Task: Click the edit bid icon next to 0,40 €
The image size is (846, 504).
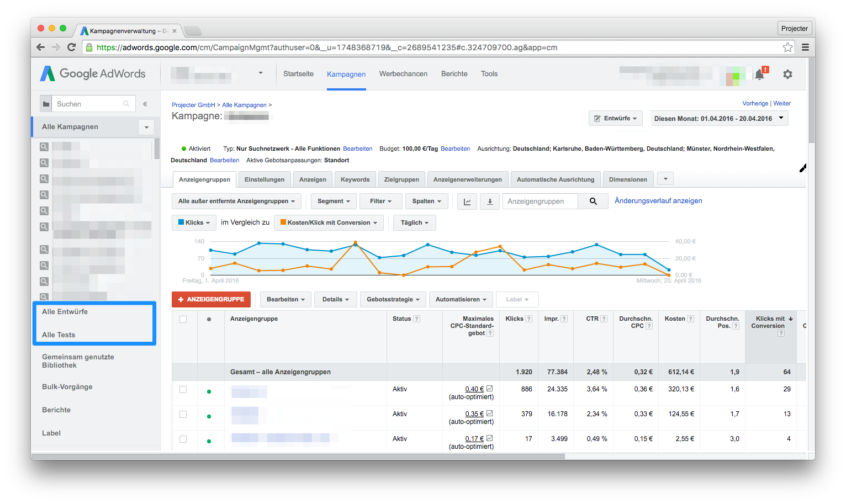Action: [489, 389]
